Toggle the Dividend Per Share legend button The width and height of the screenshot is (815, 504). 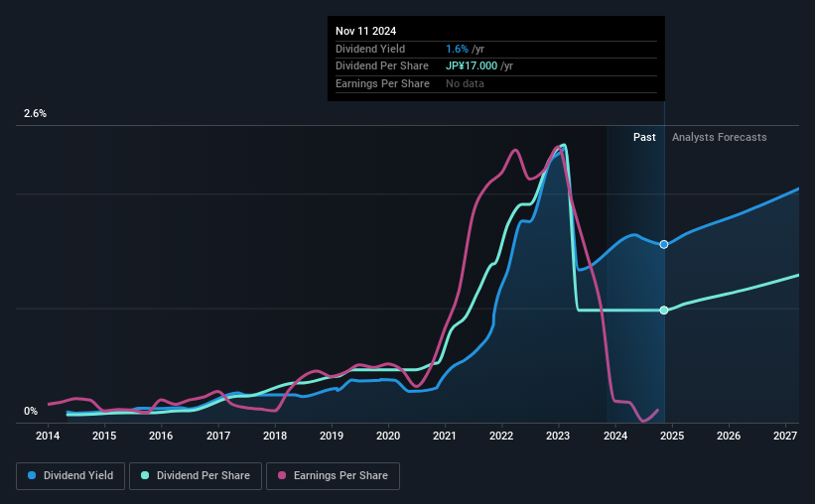point(196,476)
